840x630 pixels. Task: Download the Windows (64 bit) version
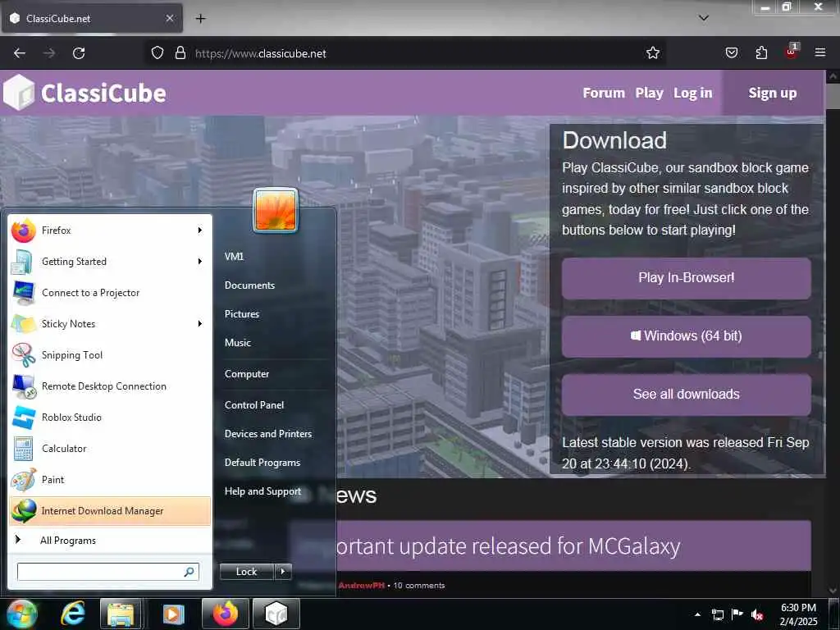pos(687,336)
